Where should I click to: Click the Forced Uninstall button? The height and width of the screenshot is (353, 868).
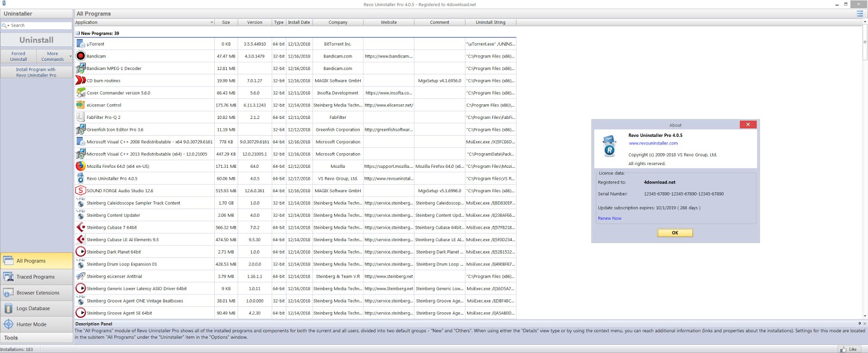(18, 56)
